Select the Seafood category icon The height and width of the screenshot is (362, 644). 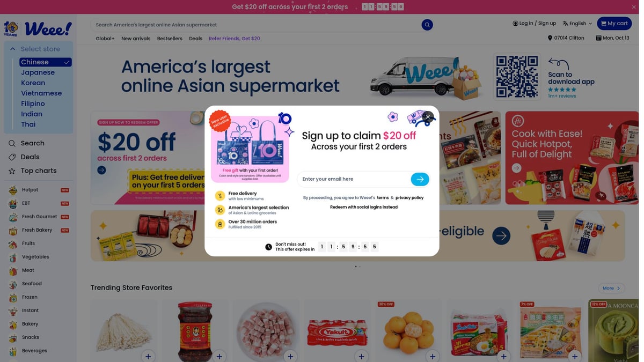pos(13,284)
